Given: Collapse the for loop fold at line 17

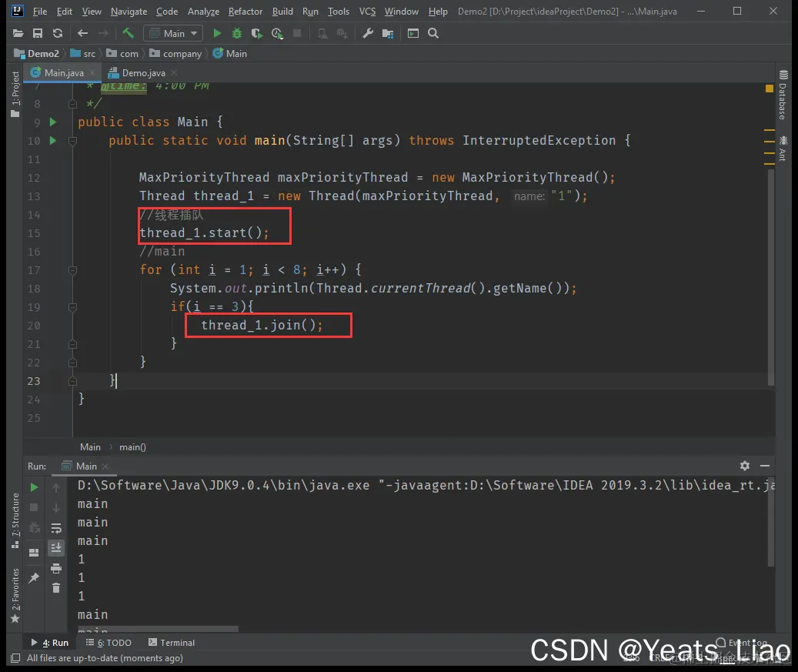Looking at the screenshot, I should click(x=73, y=270).
